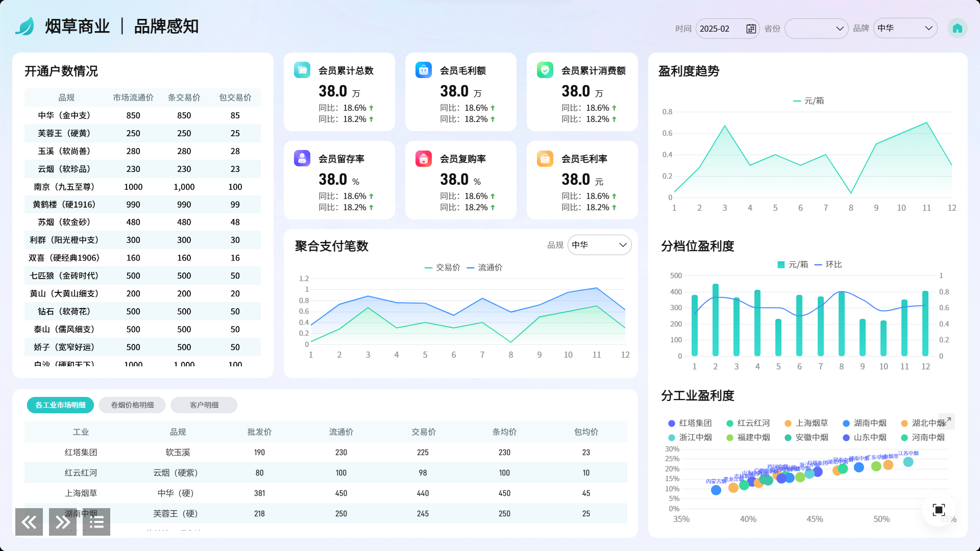This screenshot has width=980, height=551.
Task: Open the calendar date picker icon
Action: pyautogui.click(x=751, y=29)
